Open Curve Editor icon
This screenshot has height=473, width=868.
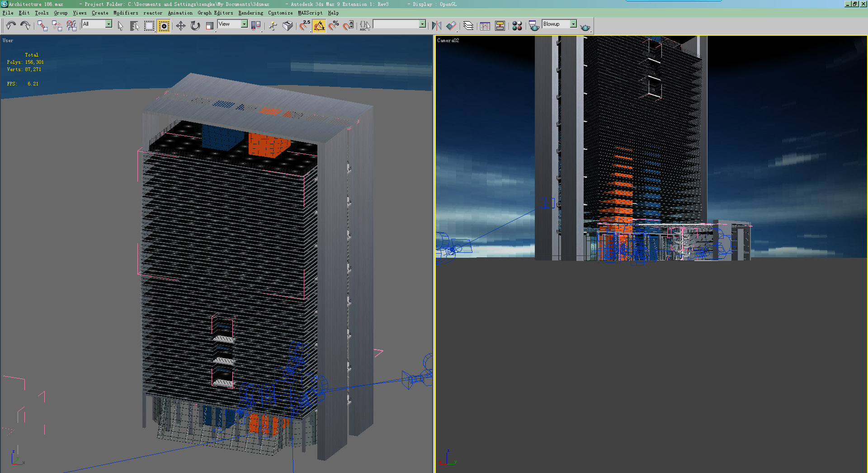pyautogui.click(x=485, y=25)
